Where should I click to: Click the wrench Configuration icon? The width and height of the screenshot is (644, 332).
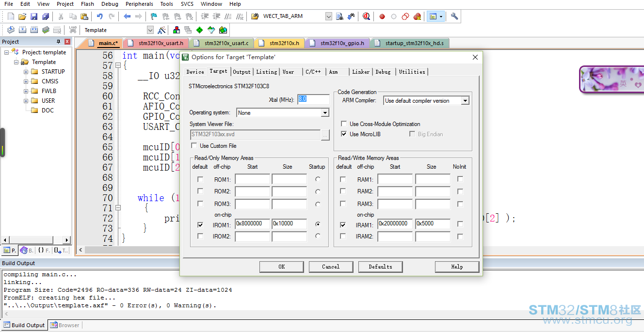pyautogui.click(x=454, y=16)
